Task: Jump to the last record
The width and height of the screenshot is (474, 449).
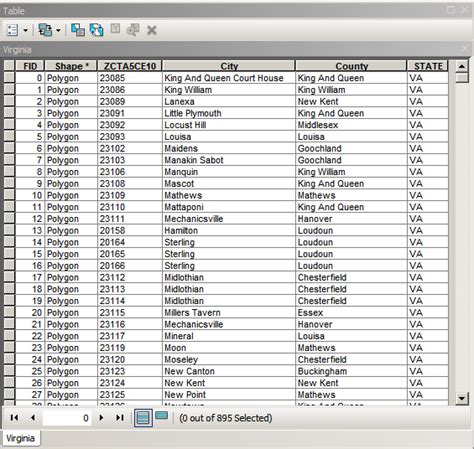Action: [120, 418]
